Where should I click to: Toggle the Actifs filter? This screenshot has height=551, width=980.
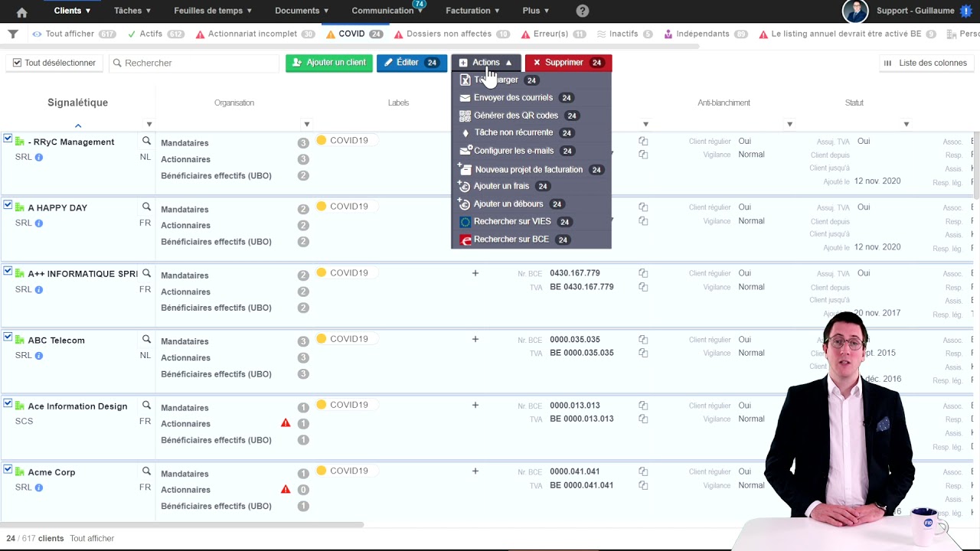156,34
